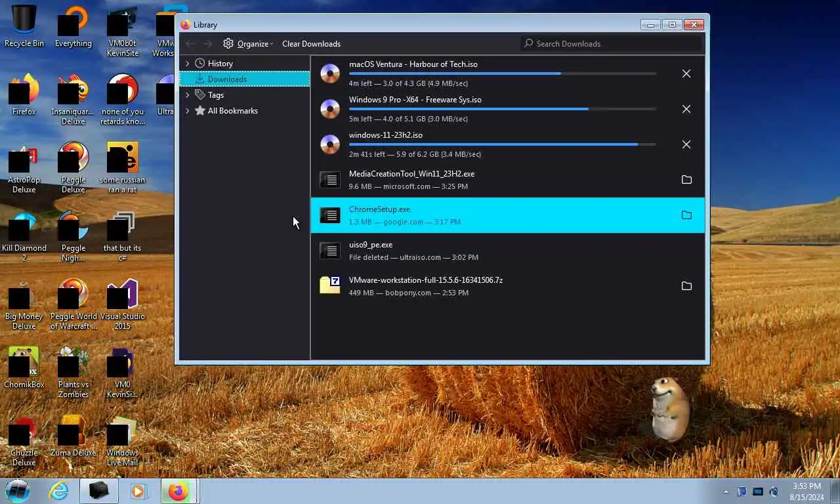Click the Windows 9 Pro progress bar

click(503, 109)
